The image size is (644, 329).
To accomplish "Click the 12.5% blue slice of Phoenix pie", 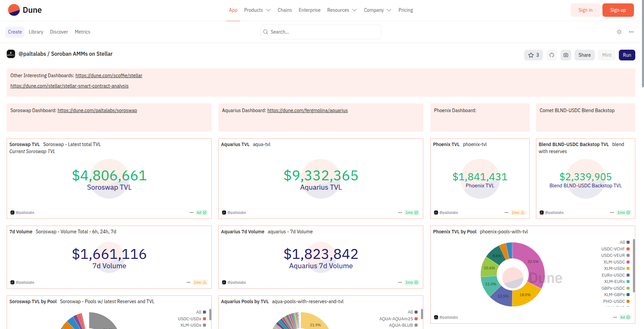I will 502,296.
